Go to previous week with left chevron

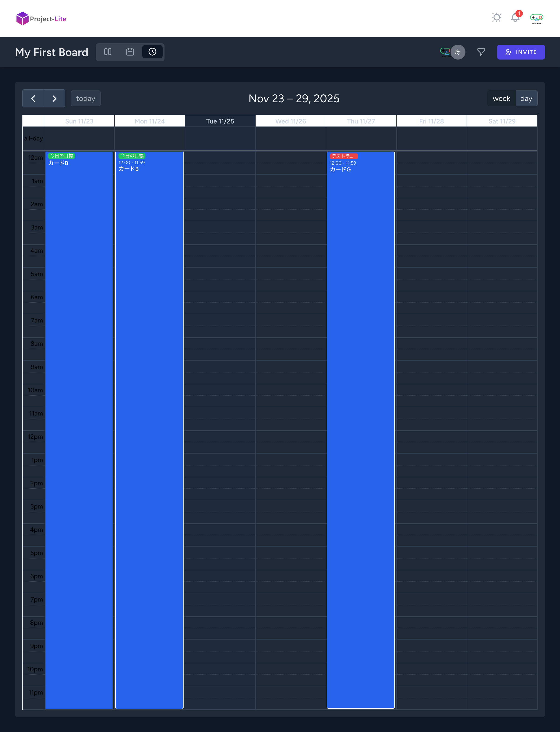coord(33,98)
